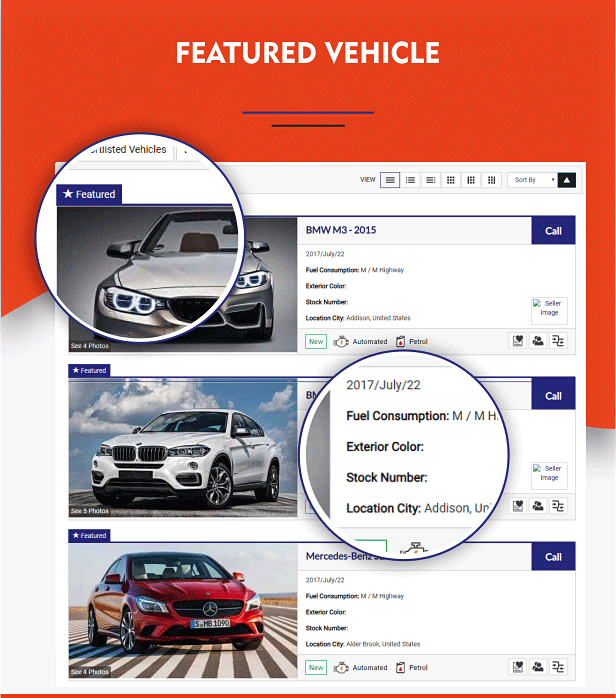Click See 5 Photos on the white BMW image

[x=89, y=511]
